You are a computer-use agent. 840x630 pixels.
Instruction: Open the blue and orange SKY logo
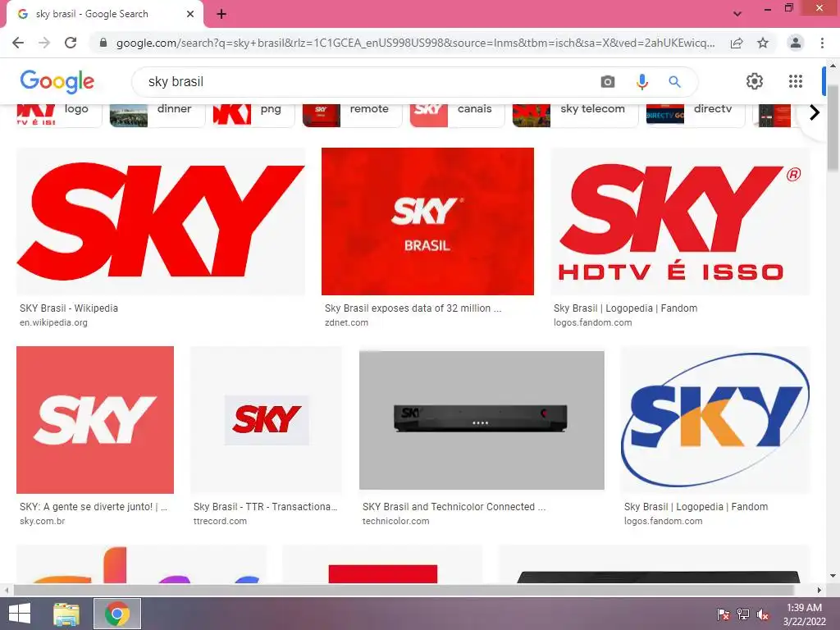pyautogui.click(x=715, y=419)
